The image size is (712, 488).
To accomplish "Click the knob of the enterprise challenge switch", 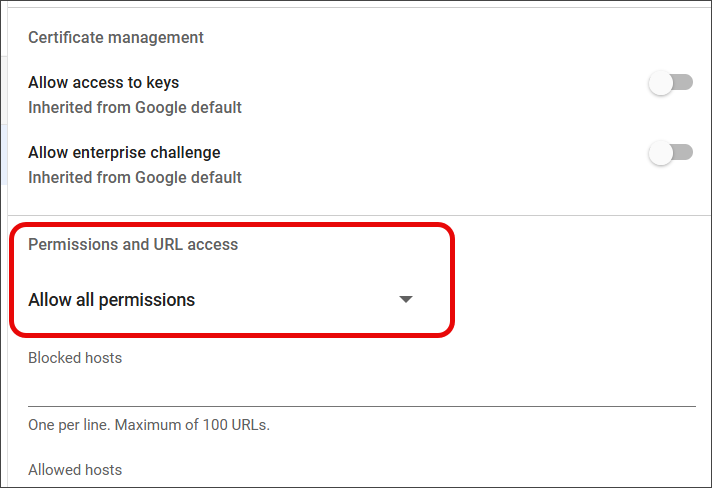I will point(660,153).
